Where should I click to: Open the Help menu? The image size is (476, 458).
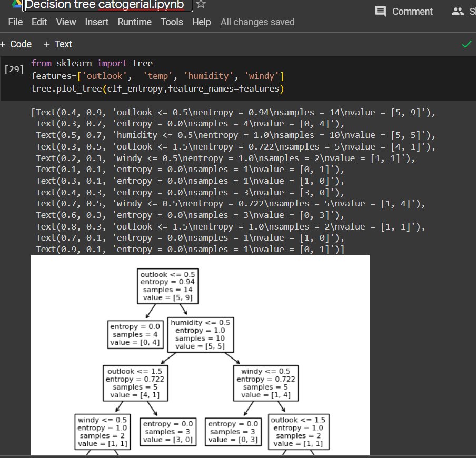[x=201, y=22]
